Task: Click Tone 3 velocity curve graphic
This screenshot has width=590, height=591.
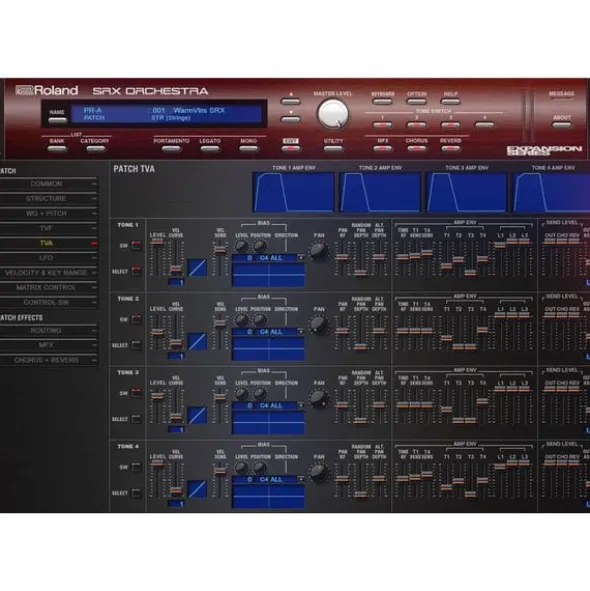Action: pyautogui.click(x=197, y=415)
